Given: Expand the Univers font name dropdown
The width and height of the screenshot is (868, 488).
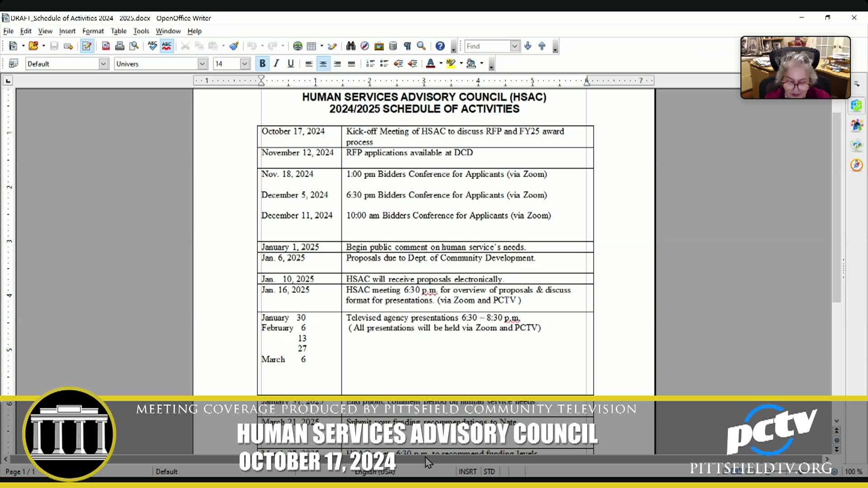Looking at the screenshot, I should (x=203, y=64).
